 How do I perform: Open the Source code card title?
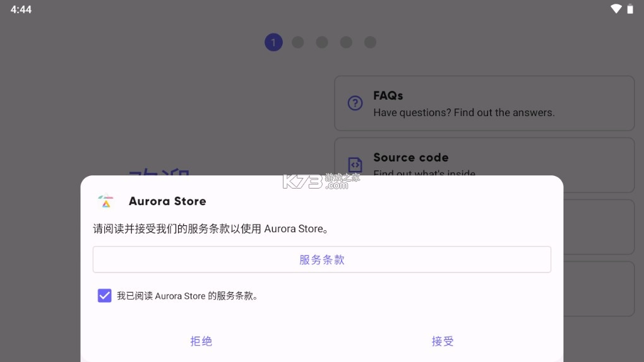click(410, 157)
